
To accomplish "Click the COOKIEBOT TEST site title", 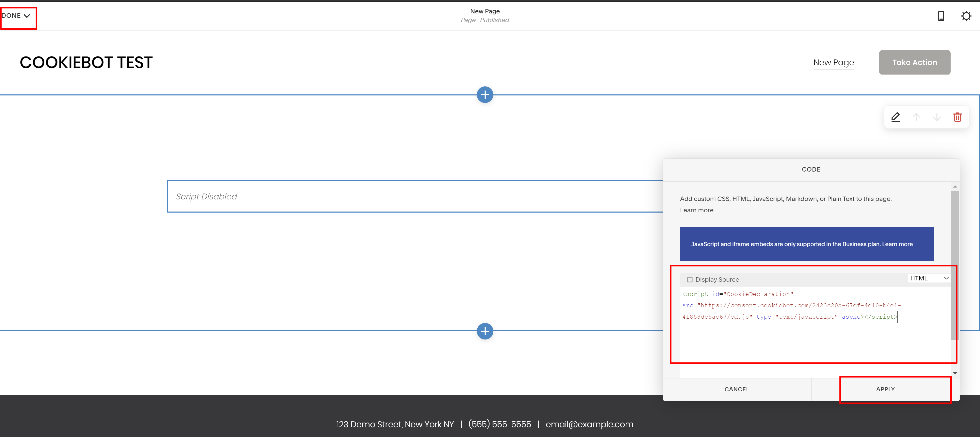I will (86, 62).
